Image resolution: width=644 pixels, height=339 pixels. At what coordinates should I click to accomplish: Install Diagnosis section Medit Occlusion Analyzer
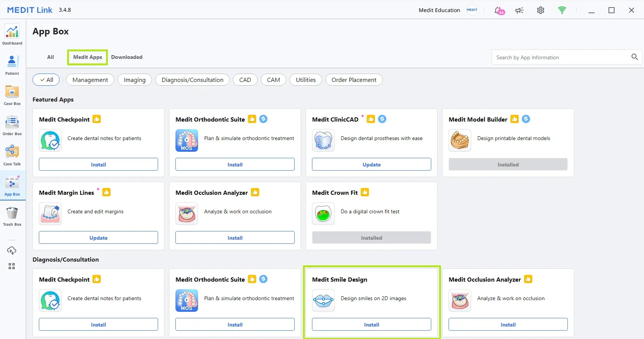pyautogui.click(x=508, y=324)
